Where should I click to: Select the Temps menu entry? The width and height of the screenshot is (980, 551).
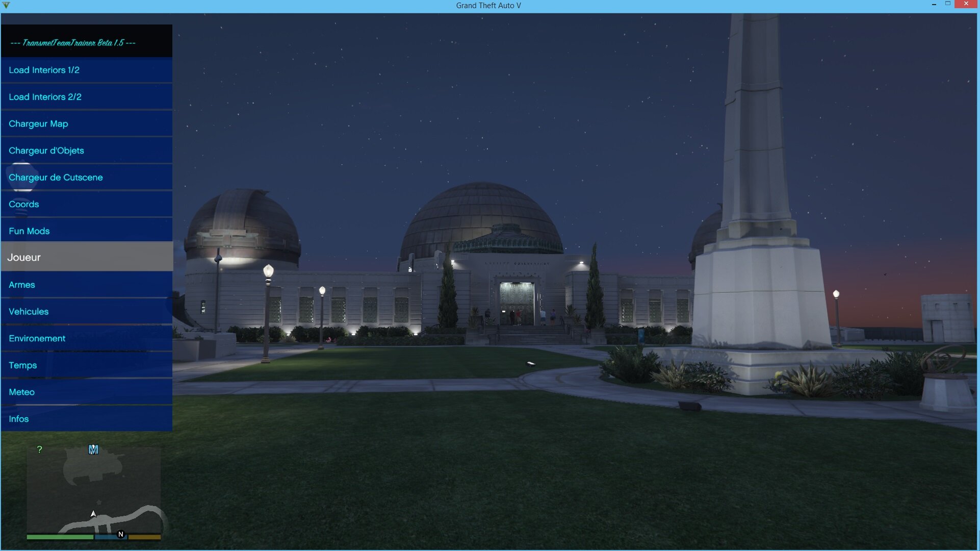coord(87,365)
